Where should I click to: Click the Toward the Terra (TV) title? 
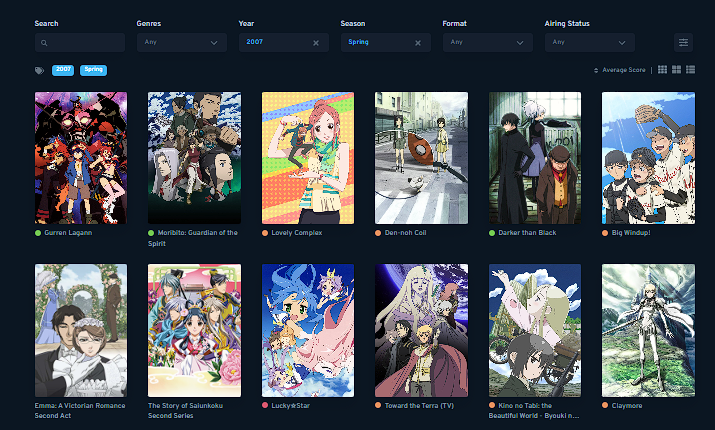[419, 405]
